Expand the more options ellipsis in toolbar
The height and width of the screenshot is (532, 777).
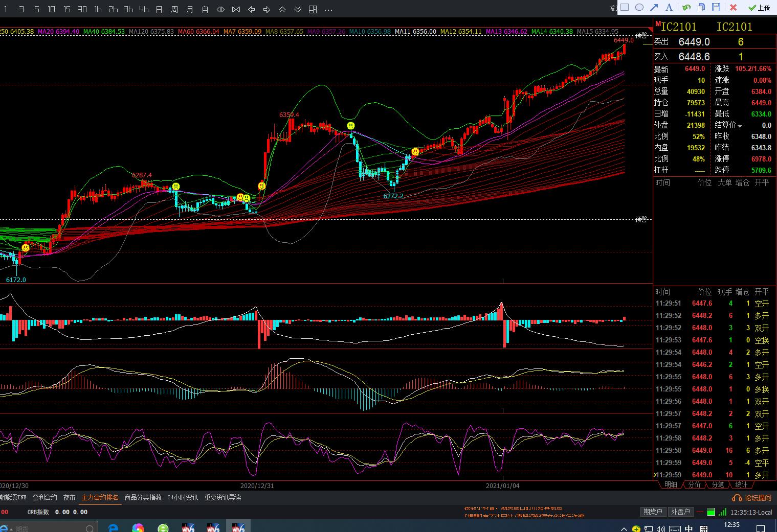(328, 9)
